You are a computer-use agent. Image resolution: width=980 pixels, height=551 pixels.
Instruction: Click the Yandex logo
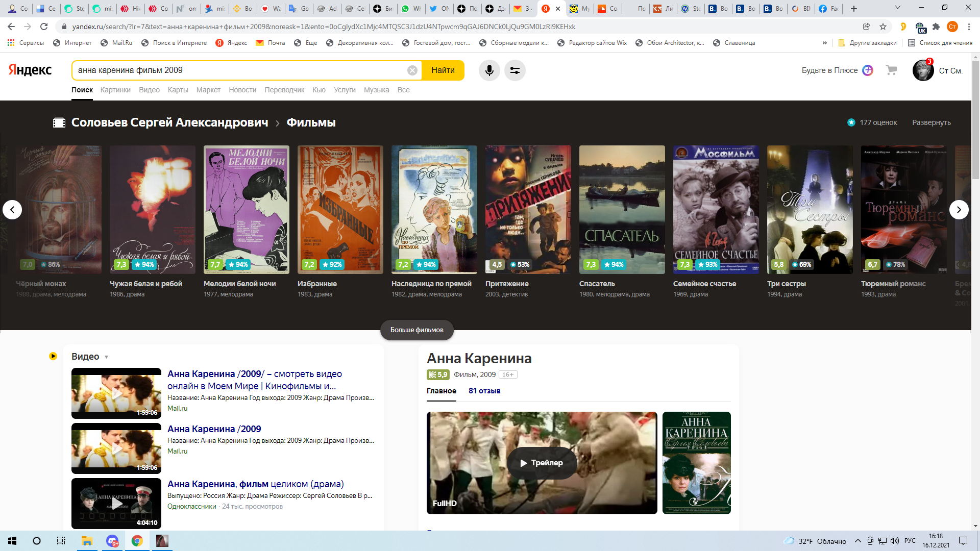(30, 70)
